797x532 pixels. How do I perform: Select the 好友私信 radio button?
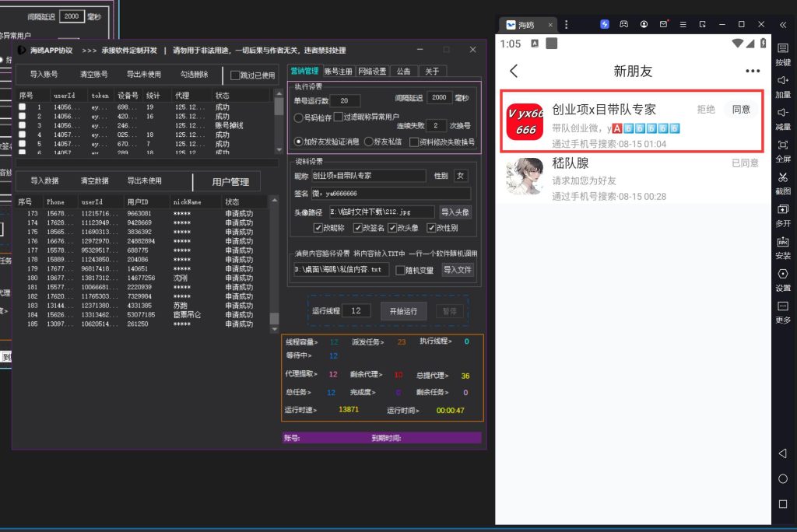(369, 141)
